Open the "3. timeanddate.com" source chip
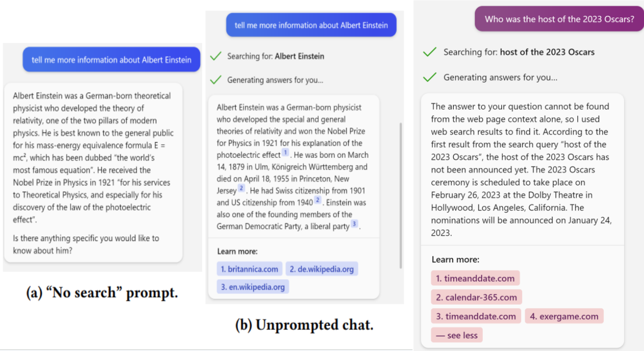The height and width of the screenshot is (351, 644). coord(475,316)
